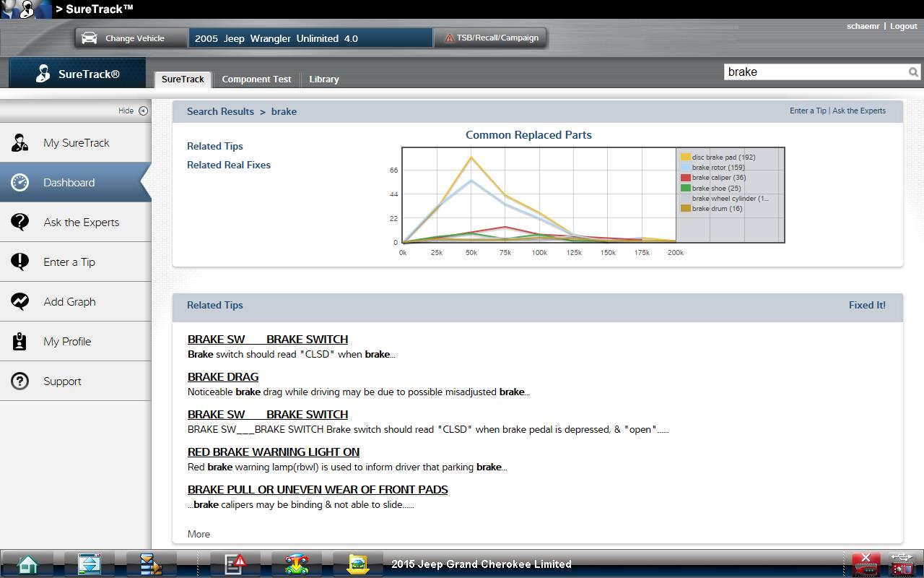The image size is (924, 578).
Task: Click the search field containing 'brake'
Action: (x=814, y=72)
